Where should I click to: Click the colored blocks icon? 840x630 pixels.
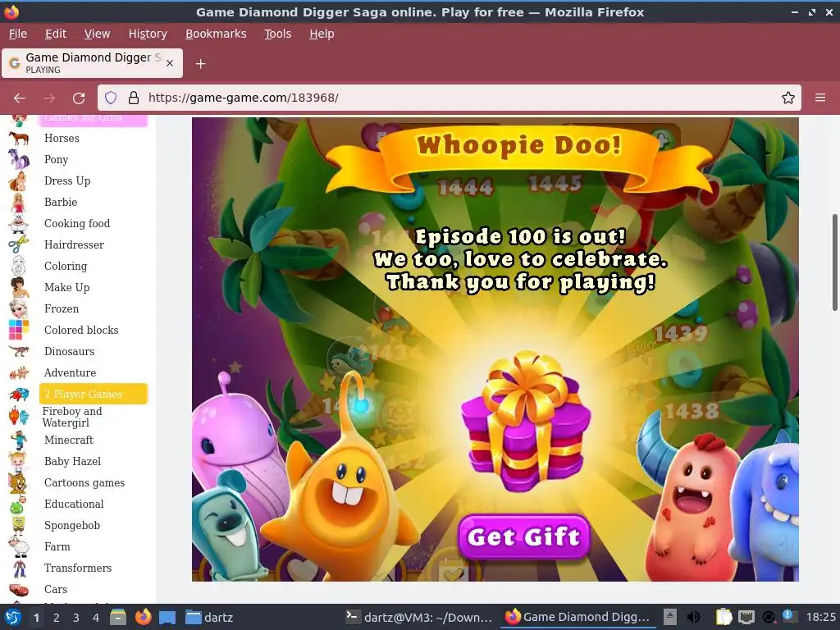pos(19,330)
